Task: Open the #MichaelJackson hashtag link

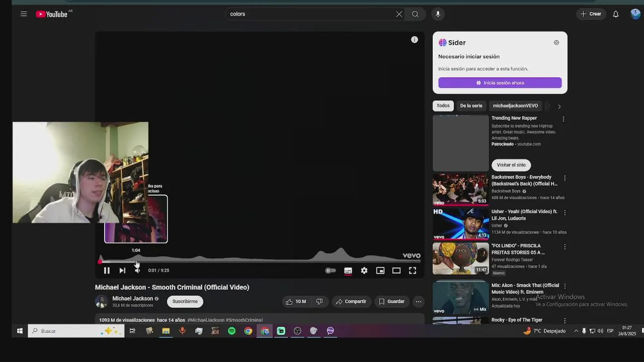Action: pyautogui.click(x=206, y=320)
